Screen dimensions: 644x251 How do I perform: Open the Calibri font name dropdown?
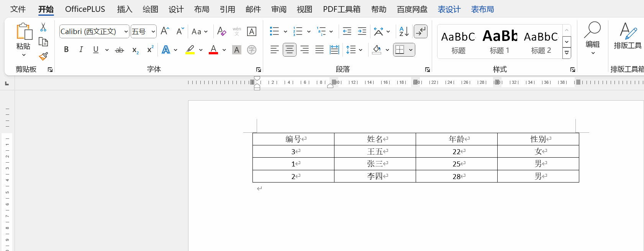[x=126, y=31]
